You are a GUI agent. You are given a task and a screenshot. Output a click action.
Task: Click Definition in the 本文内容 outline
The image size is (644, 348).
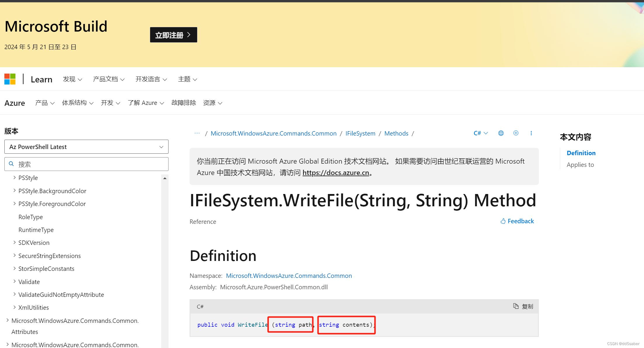581,153
